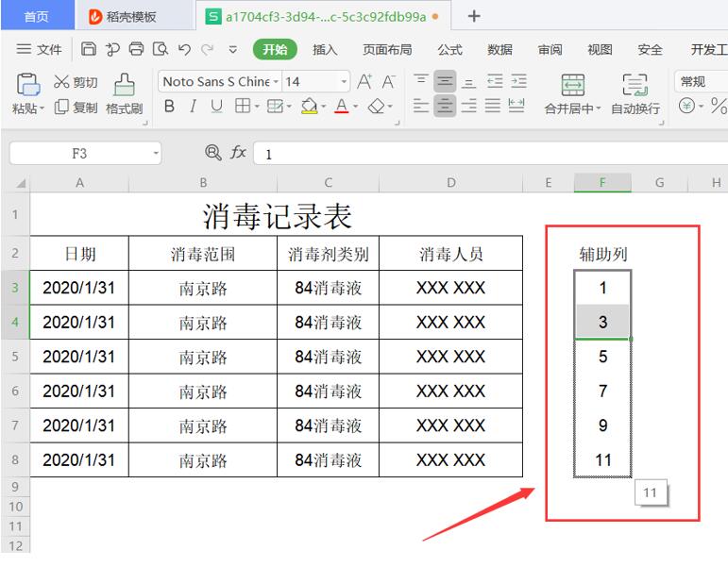
Task: Open the Insert Function fx dialog
Action: (x=238, y=152)
